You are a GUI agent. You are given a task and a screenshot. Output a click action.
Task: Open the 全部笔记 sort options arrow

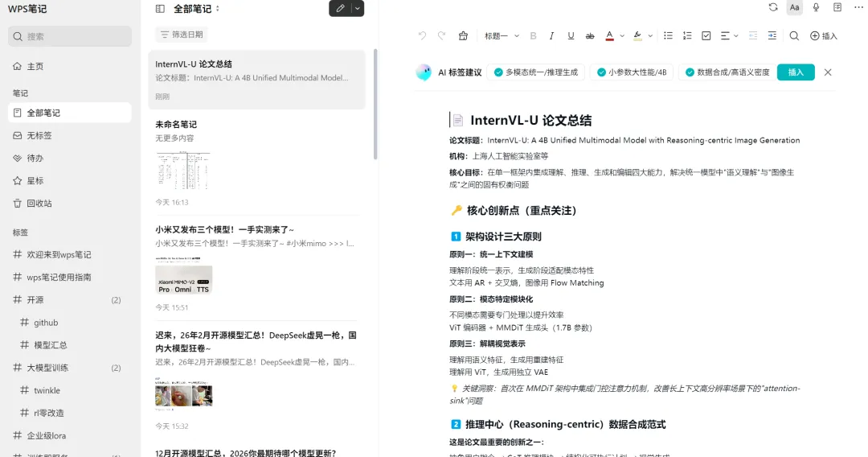[x=218, y=8]
